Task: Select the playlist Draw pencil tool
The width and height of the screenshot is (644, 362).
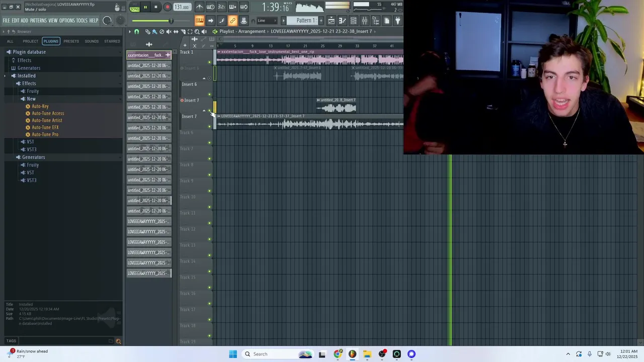Action: click(x=147, y=32)
